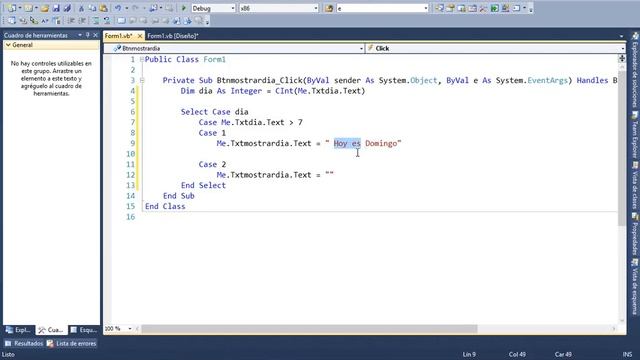Open the 100 % zoom dropdown

tap(130, 329)
